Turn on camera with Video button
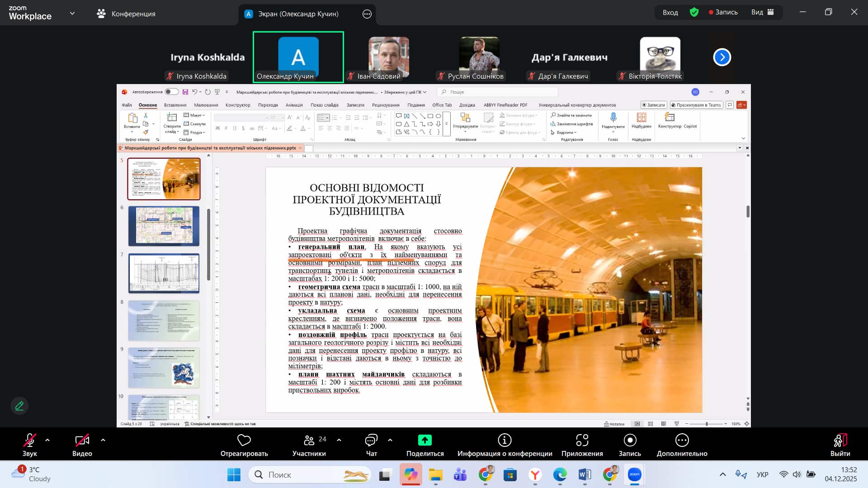 (82, 440)
